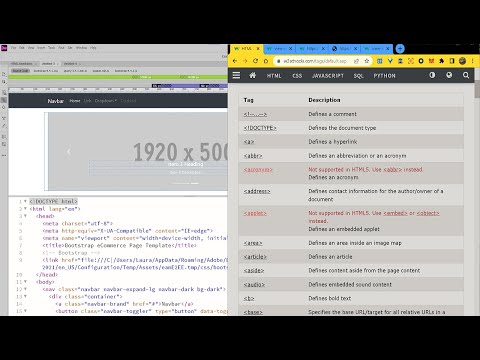Collapse the body tag at line 11

[x=25, y=282]
